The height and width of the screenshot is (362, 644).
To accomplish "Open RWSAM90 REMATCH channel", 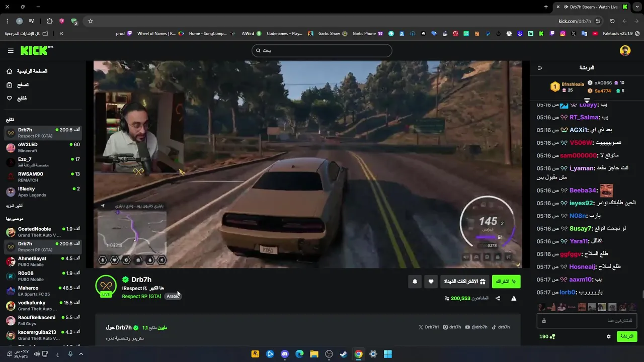I will click(x=43, y=177).
